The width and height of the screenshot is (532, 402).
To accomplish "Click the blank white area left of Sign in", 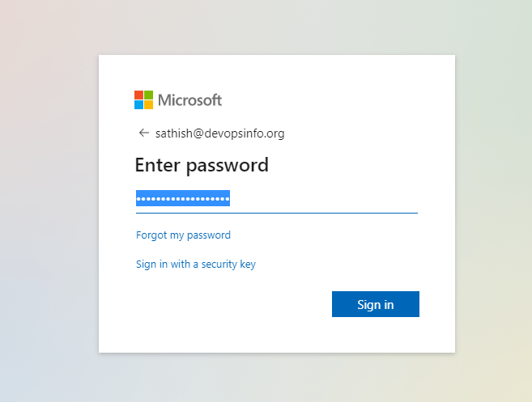I will point(227,305).
